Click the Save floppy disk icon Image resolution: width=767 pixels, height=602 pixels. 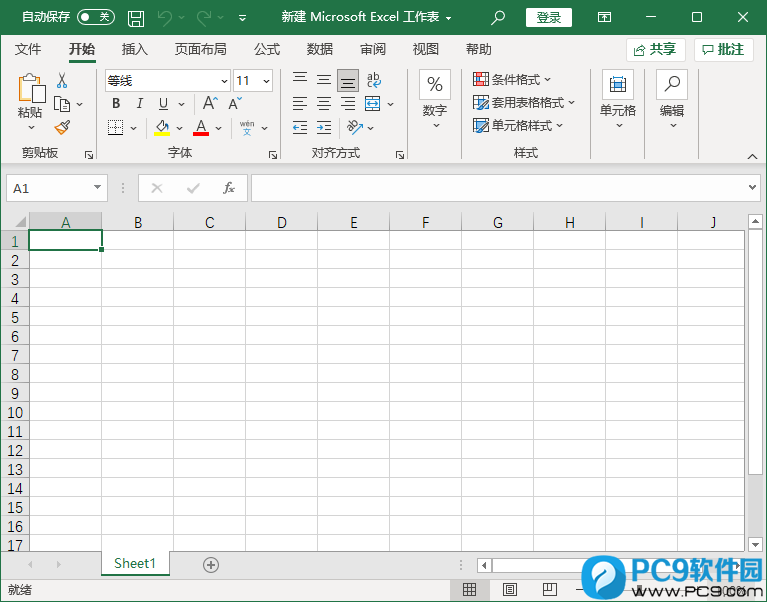click(x=136, y=19)
